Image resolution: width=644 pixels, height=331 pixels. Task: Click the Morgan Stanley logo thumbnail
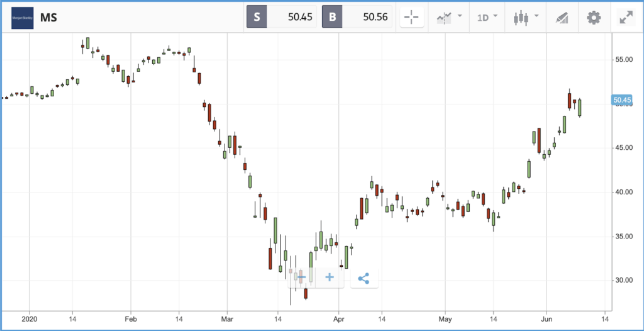pos(23,18)
